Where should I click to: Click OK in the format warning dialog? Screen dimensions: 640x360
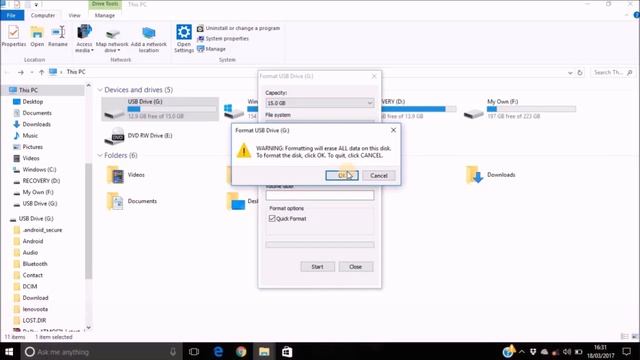point(342,176)
